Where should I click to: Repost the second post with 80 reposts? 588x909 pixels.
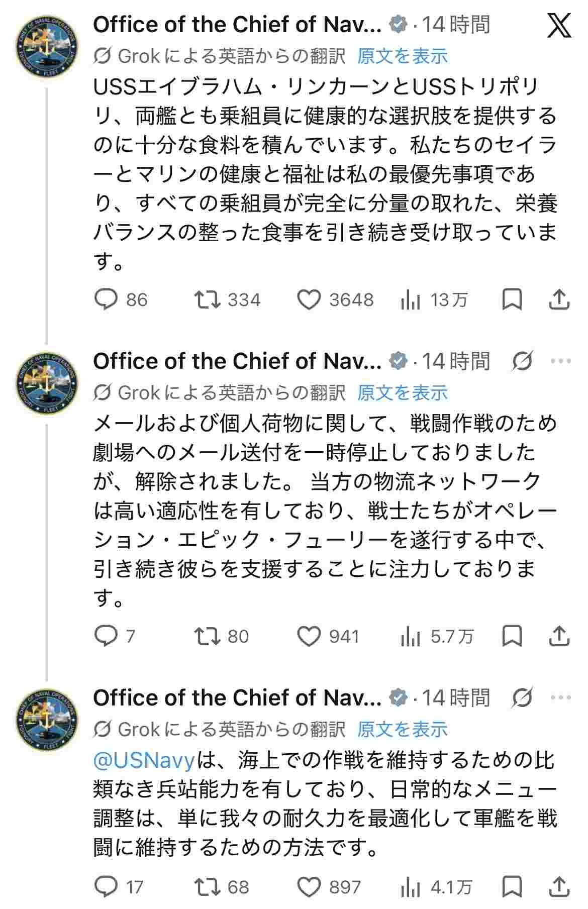pyautogui.click(x=208, y=636)
